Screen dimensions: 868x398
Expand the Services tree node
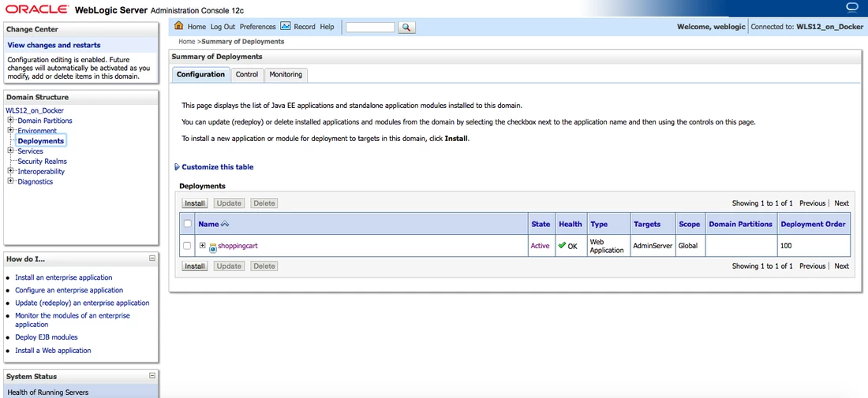click(x=10, y=151)
